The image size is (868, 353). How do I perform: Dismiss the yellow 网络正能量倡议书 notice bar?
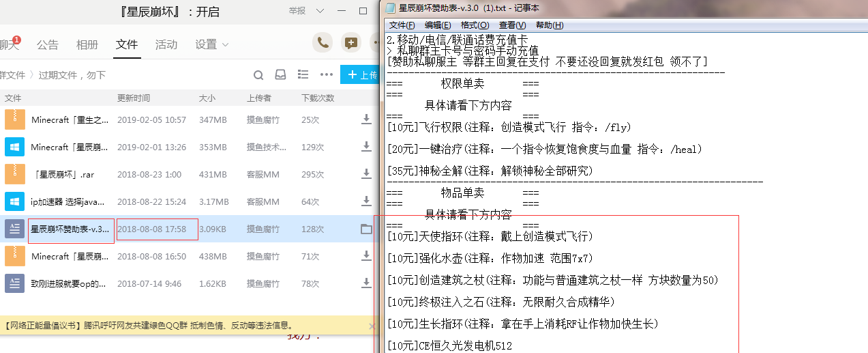(x=372, y=326)
